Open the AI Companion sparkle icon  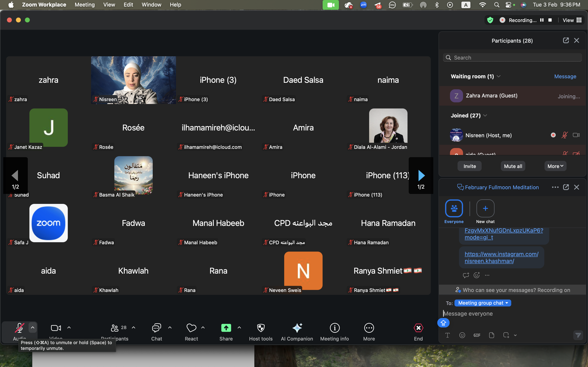(x=297, y=328)
